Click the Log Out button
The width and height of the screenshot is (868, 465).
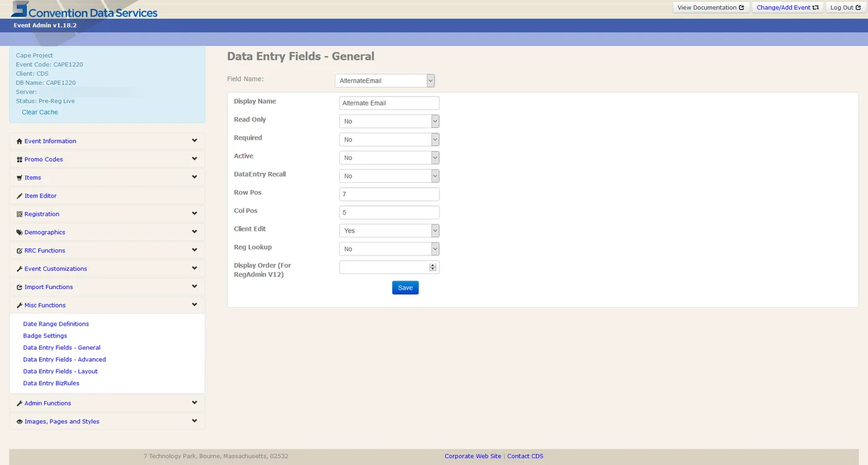coord(846,7)
